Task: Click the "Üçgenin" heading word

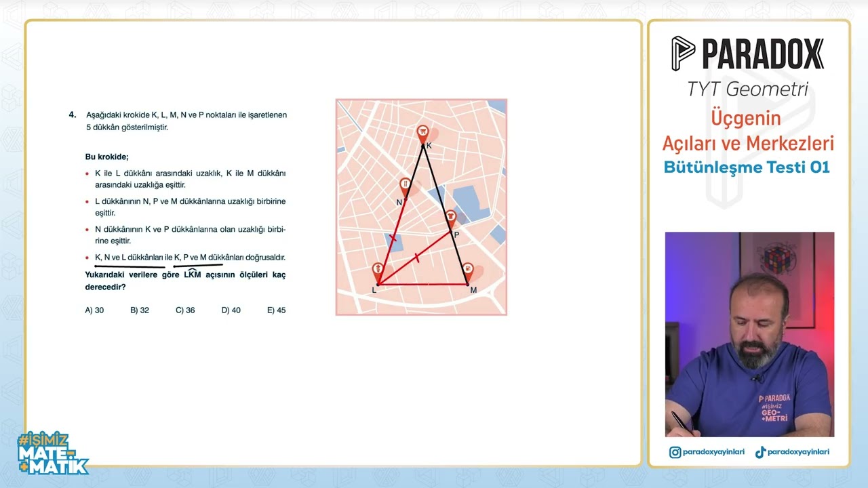Action: click(x=746, y=119)
